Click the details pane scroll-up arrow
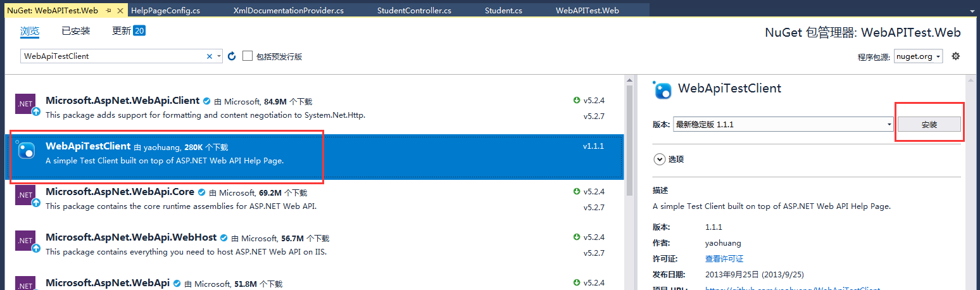This screenshot has height=290, width=980. tap(972, 80)
